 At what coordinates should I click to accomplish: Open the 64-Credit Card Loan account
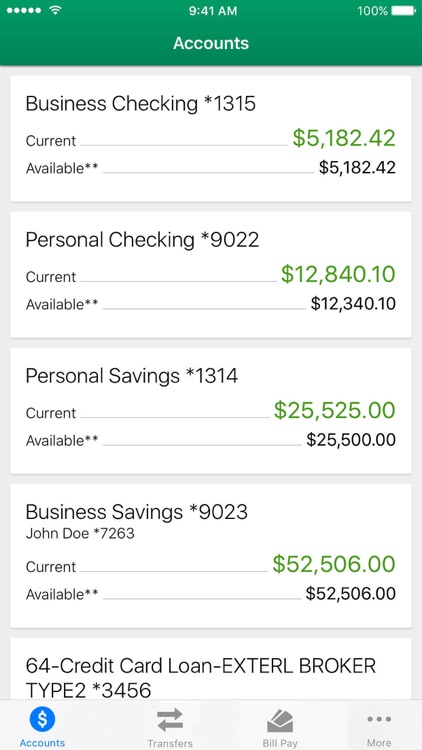point(211,669)
